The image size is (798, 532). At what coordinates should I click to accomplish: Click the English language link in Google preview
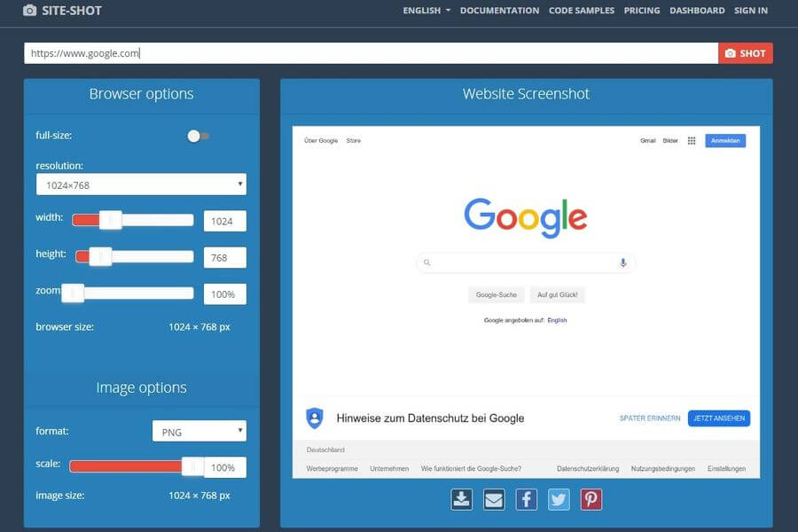[557, 320]
